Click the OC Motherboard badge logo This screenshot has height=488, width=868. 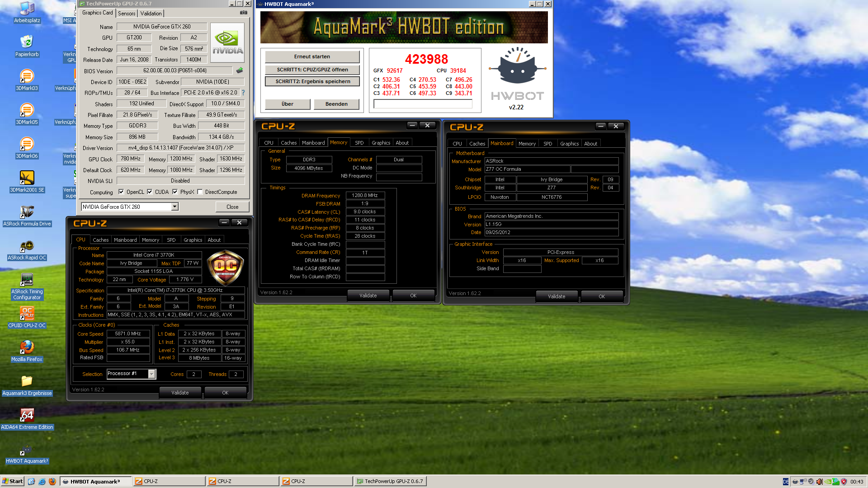coord(225,268)
